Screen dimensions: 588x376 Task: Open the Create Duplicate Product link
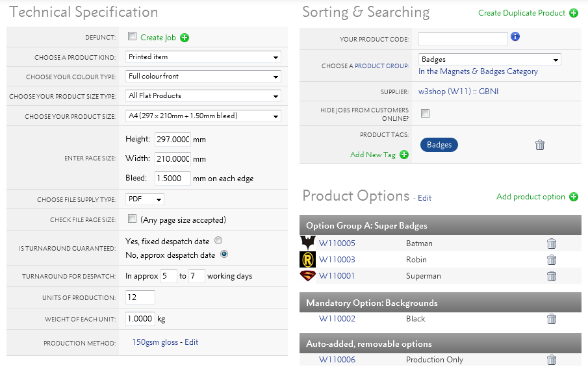(522, 13)
